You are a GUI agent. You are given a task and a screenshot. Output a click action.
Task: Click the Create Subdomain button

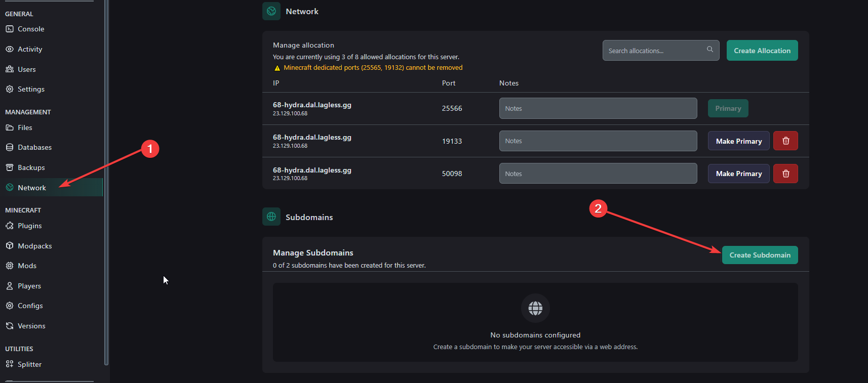(760, 255)
